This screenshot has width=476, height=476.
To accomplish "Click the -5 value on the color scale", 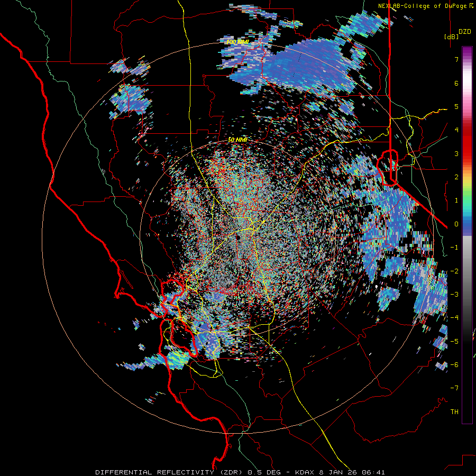I will 454,342.
